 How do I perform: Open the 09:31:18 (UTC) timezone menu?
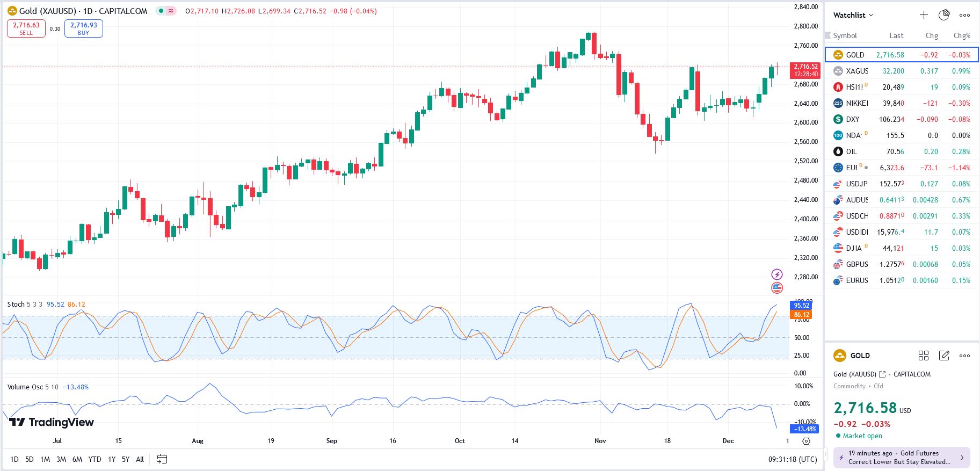coord(793,459)
